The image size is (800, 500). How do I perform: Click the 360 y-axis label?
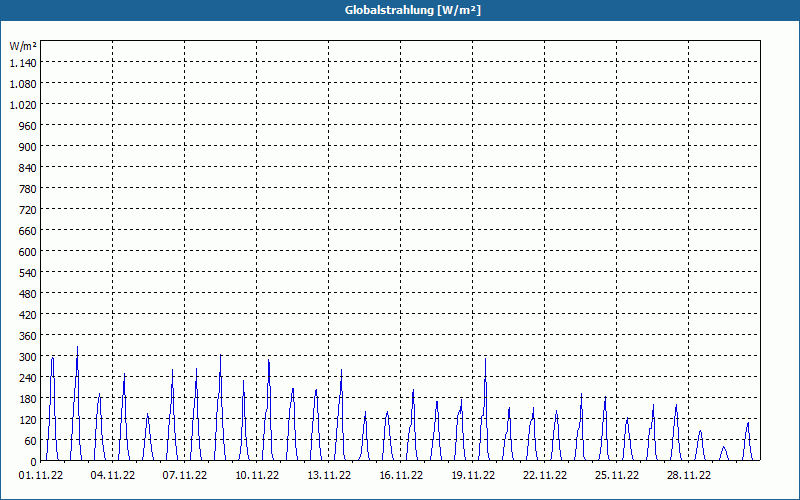click(28, 336)
